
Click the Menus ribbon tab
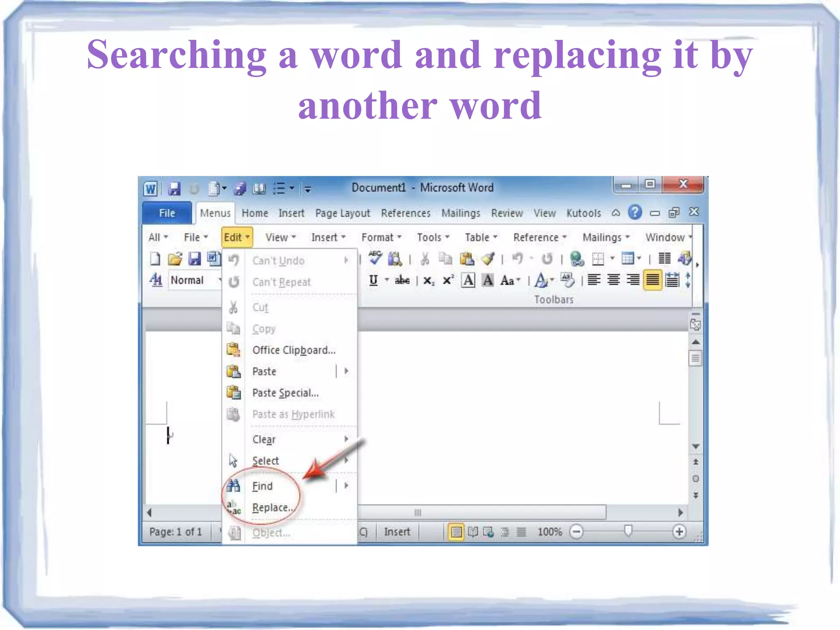(215, 213)
